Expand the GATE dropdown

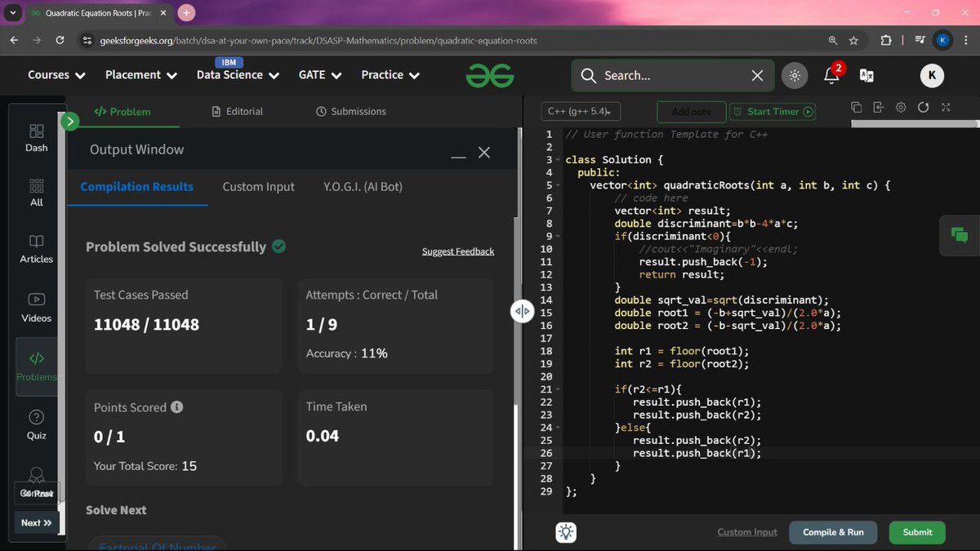320,74
